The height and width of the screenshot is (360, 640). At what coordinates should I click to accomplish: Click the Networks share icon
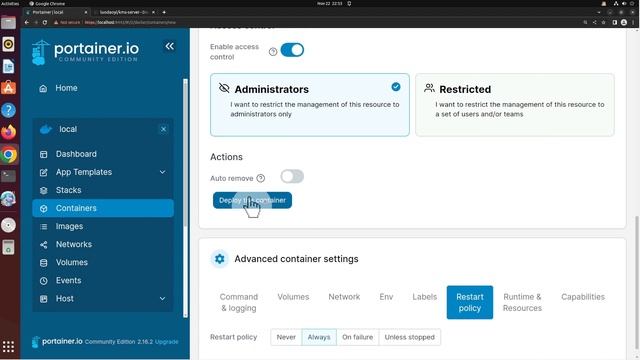(x=43, y=244)
